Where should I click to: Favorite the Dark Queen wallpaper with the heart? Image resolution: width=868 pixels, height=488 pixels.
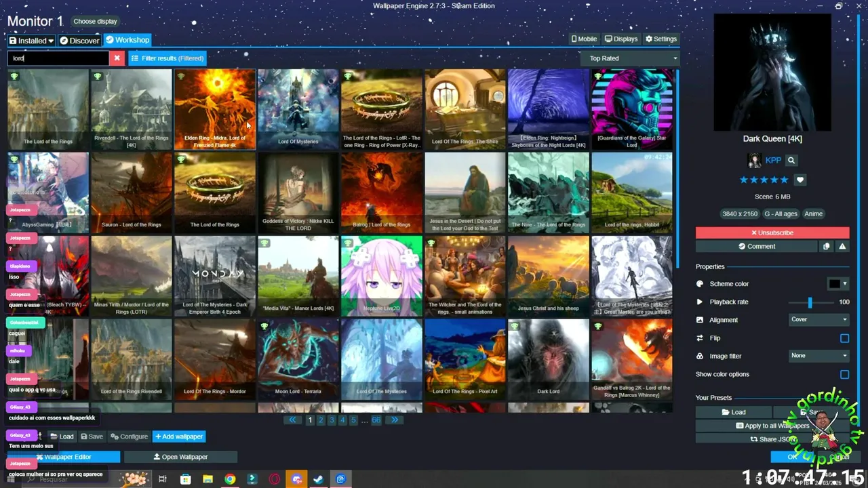click(x=800, y=180)
